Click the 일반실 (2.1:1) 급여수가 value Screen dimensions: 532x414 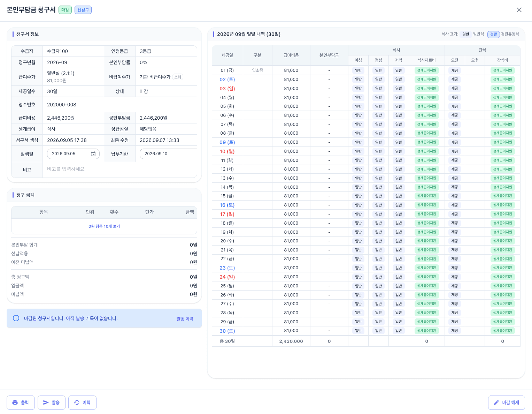click(x=61, y=73)
